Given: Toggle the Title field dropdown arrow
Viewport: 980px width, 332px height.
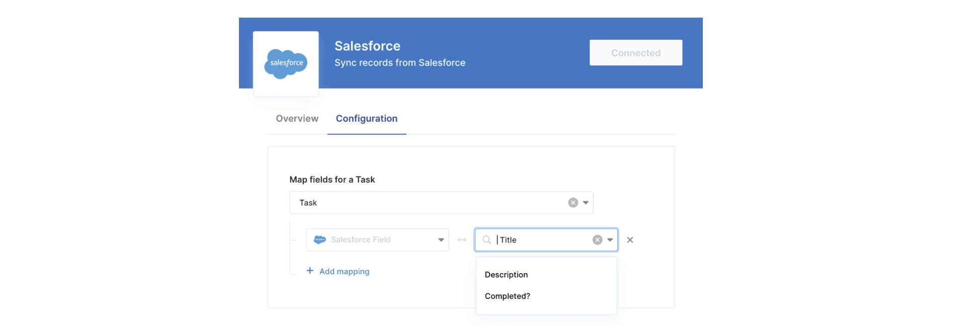Looking at the screenshot, I should click(610, 240).
